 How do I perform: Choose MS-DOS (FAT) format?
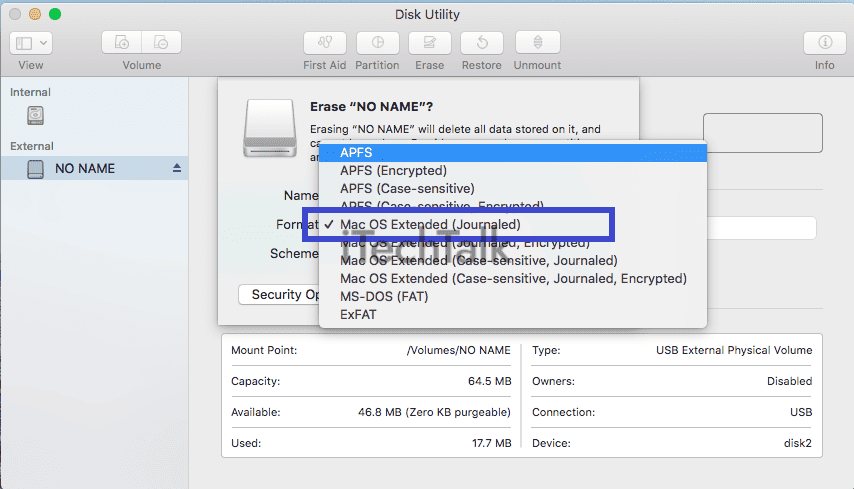pos(513,296)
